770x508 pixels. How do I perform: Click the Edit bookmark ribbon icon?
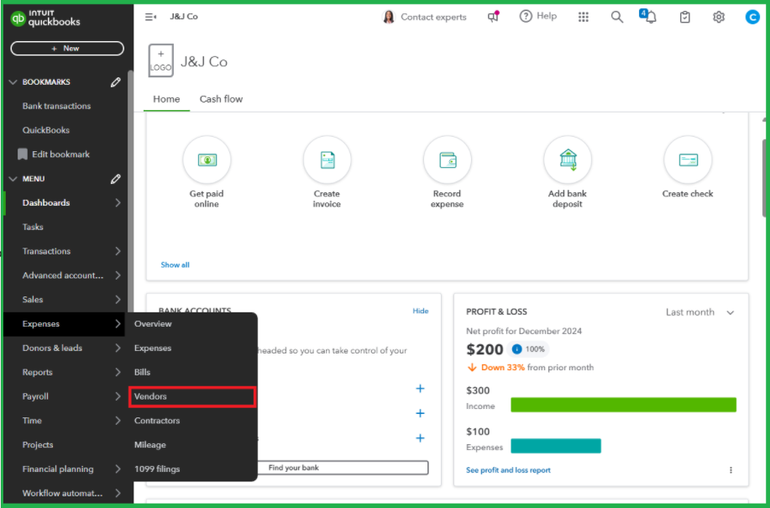(x=23, y=154)
